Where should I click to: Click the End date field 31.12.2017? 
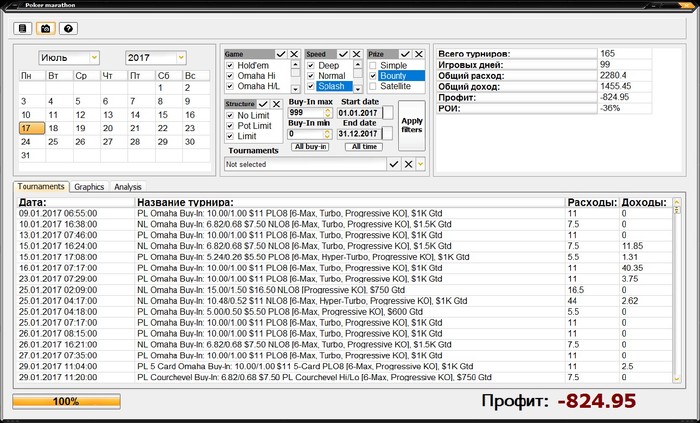(359, 134)
